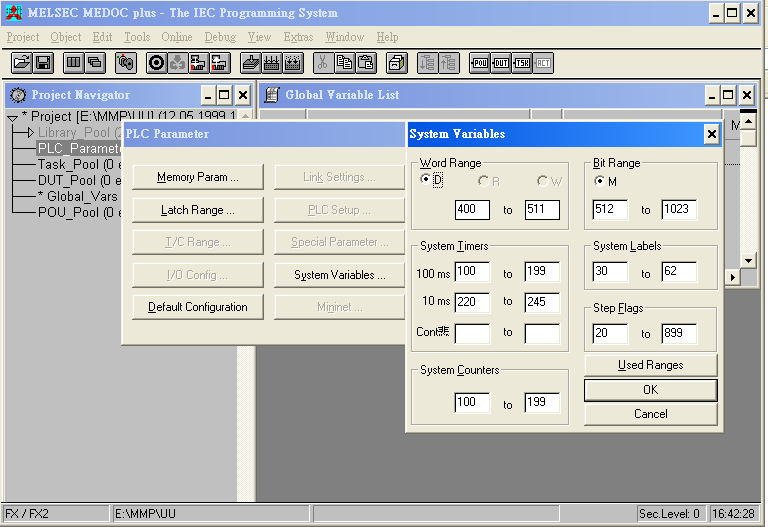Click the Global Variable List scroll-right arrow
The height and width of the screenshot is (527, 768).
733,277
